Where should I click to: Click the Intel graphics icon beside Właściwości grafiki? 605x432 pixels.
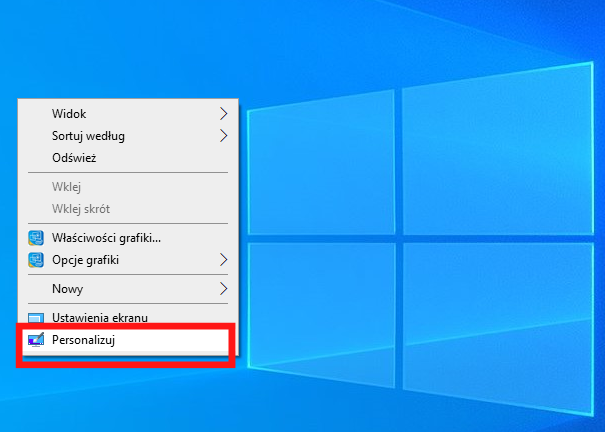click(36, 238)
